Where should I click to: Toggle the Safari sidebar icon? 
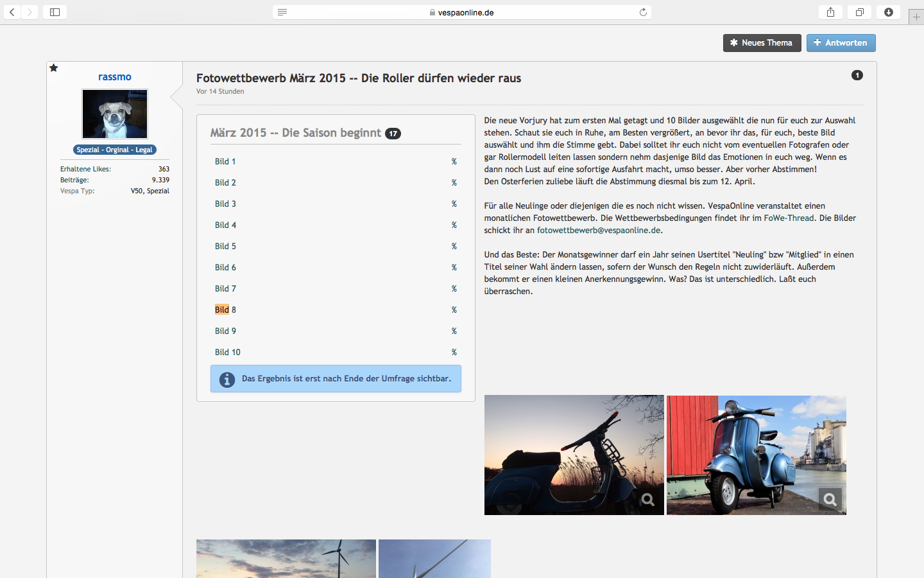coord(55,12)
